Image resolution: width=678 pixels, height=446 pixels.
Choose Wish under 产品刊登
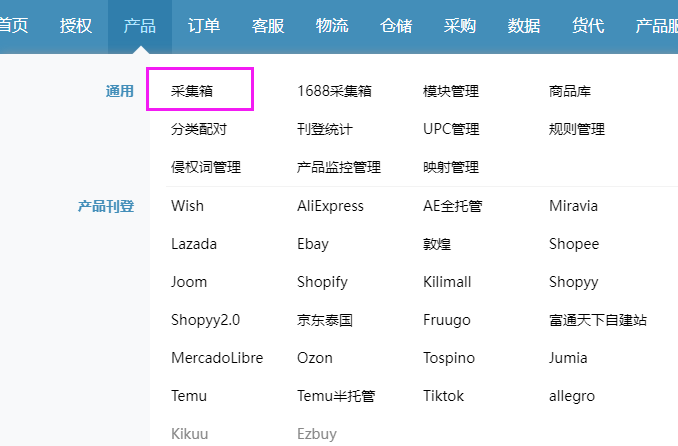point(187,206)
